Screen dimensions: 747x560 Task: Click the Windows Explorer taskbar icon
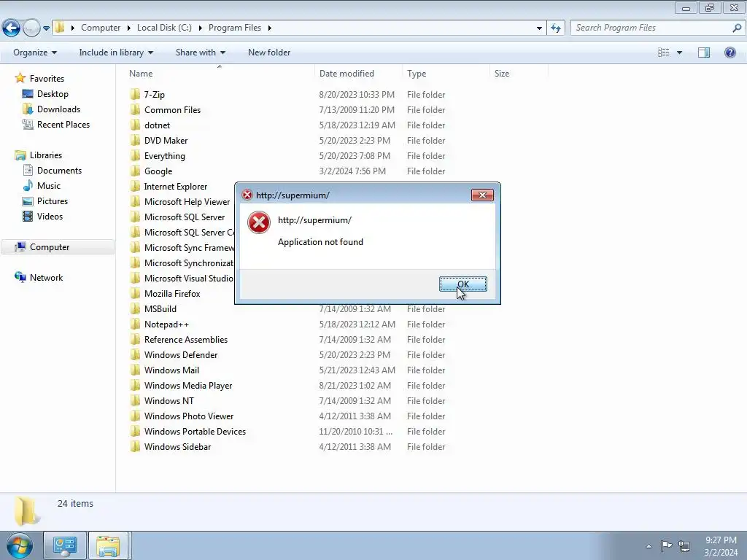point(108,545)
